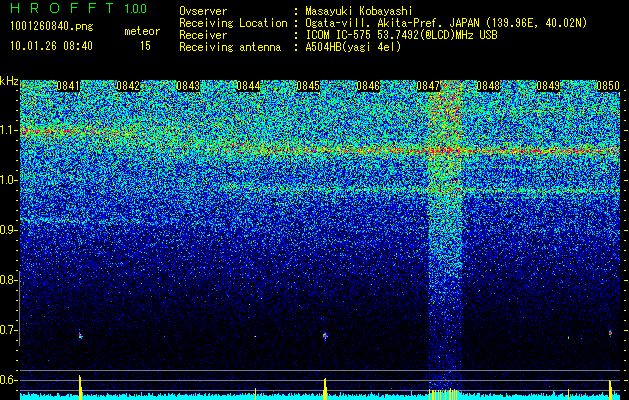This screenshot has height=400, width=629.
Task: Click the 0848 time marker
Action: point(488,86)
